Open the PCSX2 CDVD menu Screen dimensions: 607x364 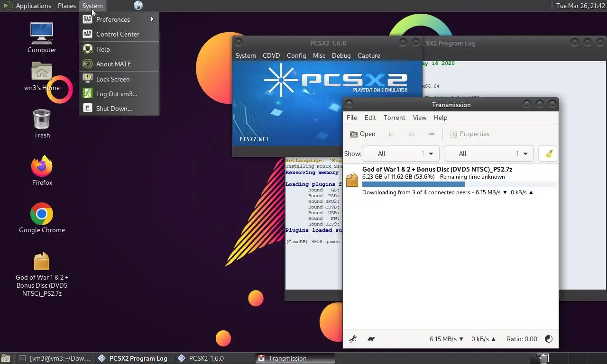click(x=271, y=55)
